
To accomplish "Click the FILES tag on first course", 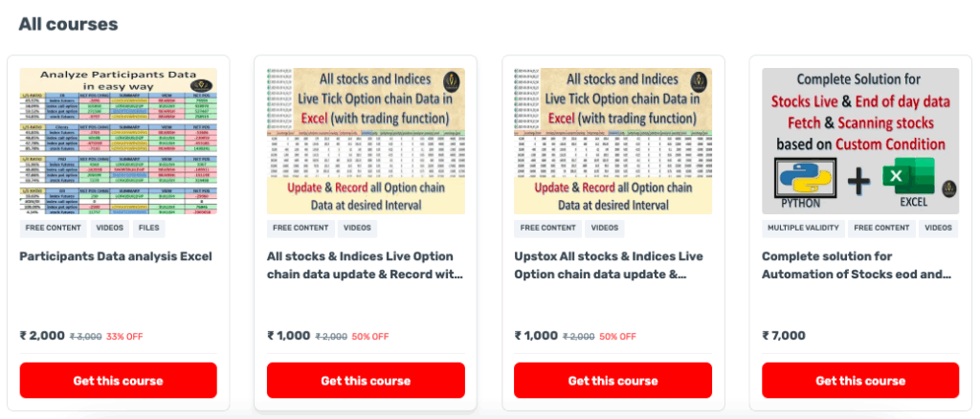I will click(148, 229).
